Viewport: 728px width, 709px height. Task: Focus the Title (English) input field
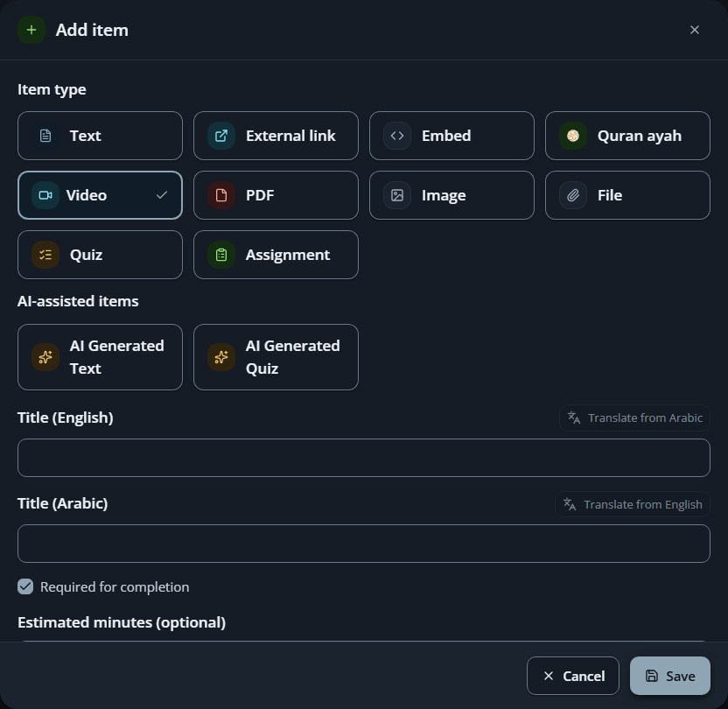[x=363, y=458]
